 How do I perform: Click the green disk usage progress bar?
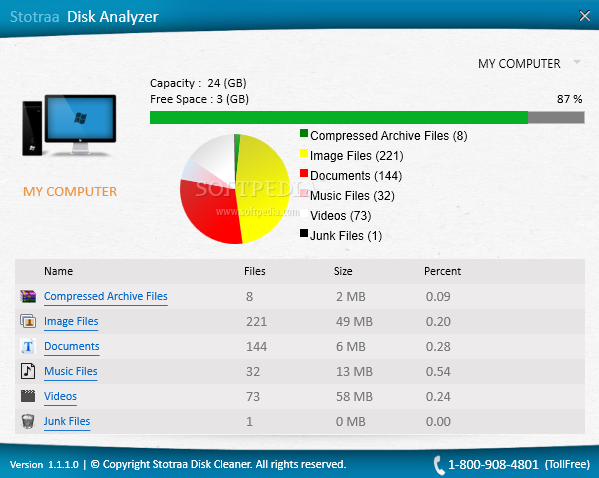coord(367,118)
